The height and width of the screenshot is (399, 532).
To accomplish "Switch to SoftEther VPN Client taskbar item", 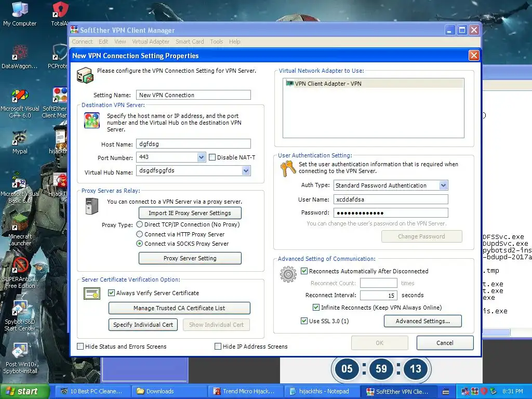I will 398,391.
